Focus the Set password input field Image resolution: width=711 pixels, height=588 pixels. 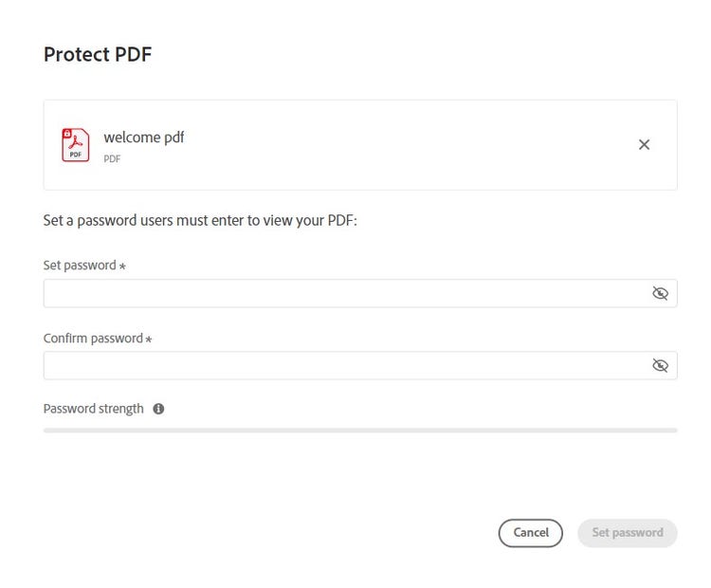click(x=341, y=293)
